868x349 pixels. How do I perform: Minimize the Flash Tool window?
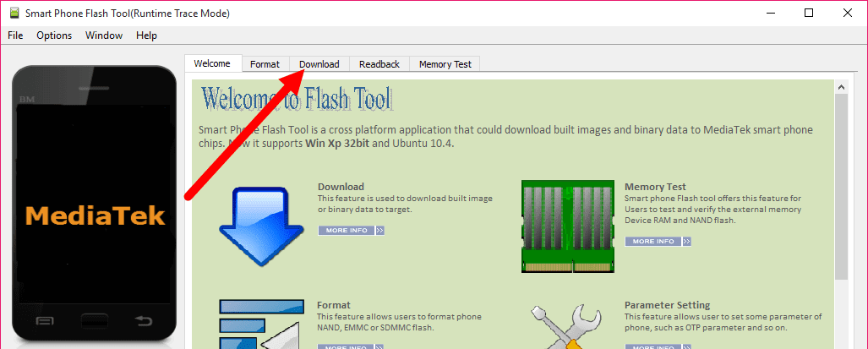771,14
